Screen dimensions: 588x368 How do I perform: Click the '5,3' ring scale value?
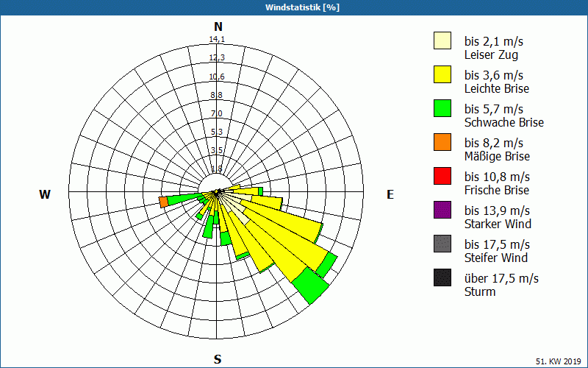(x=216, y=132)
